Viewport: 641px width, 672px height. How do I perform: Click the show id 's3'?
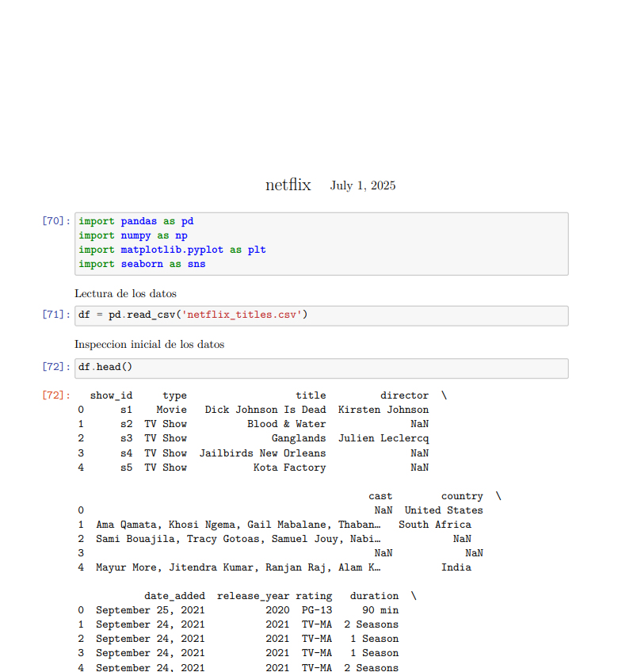(127, 438)
